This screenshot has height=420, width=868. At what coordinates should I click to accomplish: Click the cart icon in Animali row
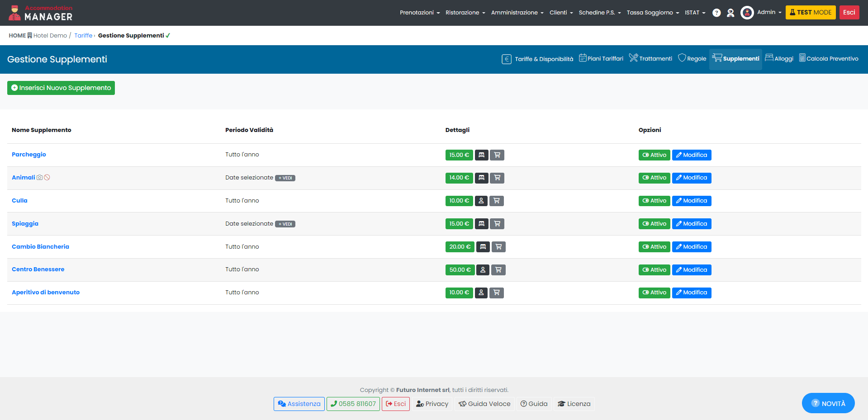click(x=497, y=178)
